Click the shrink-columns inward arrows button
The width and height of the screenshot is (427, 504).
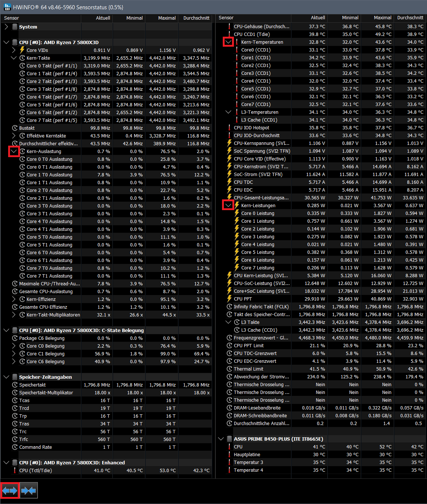(x=29, y=491)
